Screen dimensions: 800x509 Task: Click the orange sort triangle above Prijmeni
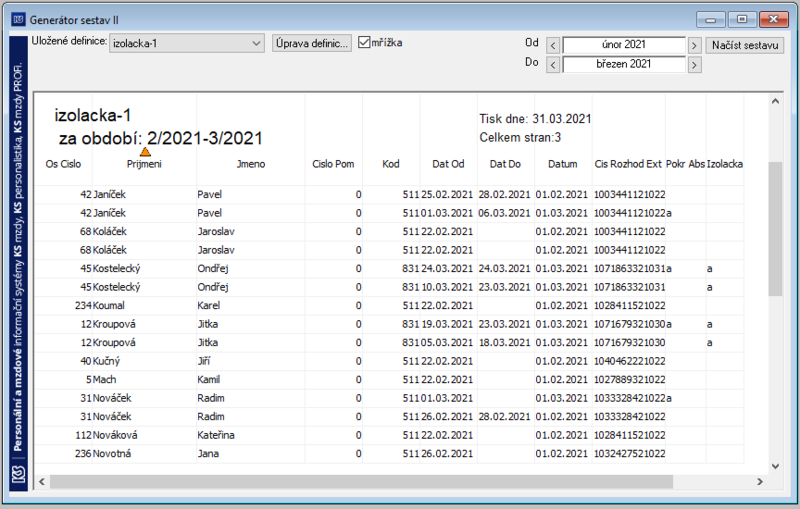[x=145, y=151]
